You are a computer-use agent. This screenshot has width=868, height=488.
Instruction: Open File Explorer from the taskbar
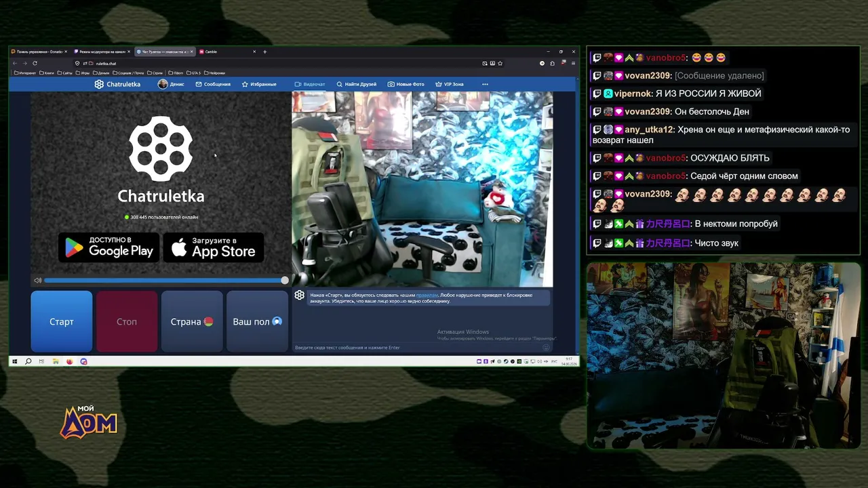(x=56, y=361)
